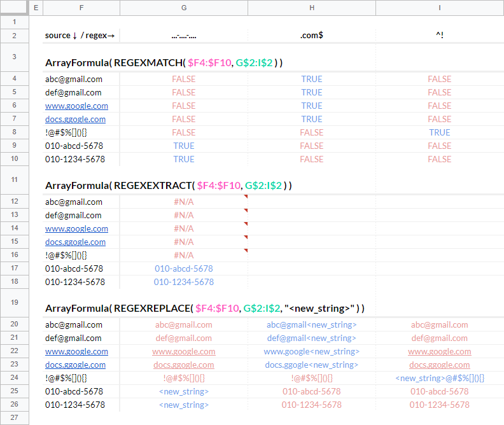The image size is (504, 425).
Task: Select row 27 header
Action: coord(14,417)
